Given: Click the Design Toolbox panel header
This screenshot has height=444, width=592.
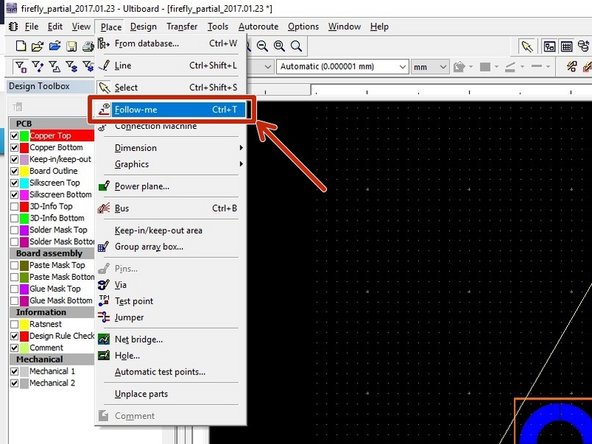Looking at the screenshot, I should click(x=50, y=86).
